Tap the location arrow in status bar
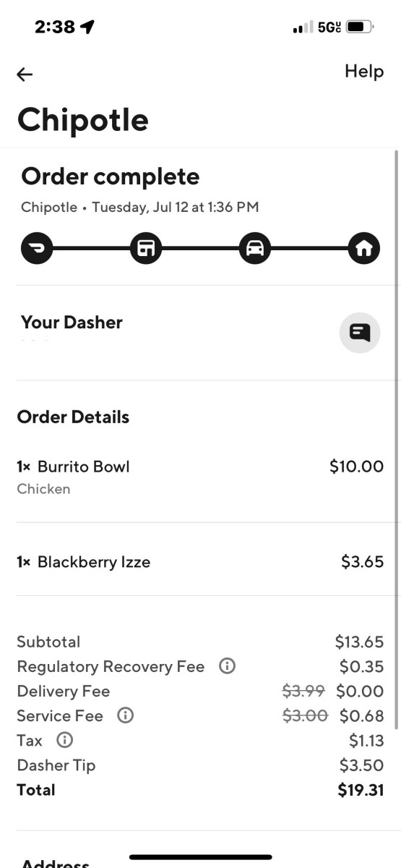 click(x=87, y=27)
